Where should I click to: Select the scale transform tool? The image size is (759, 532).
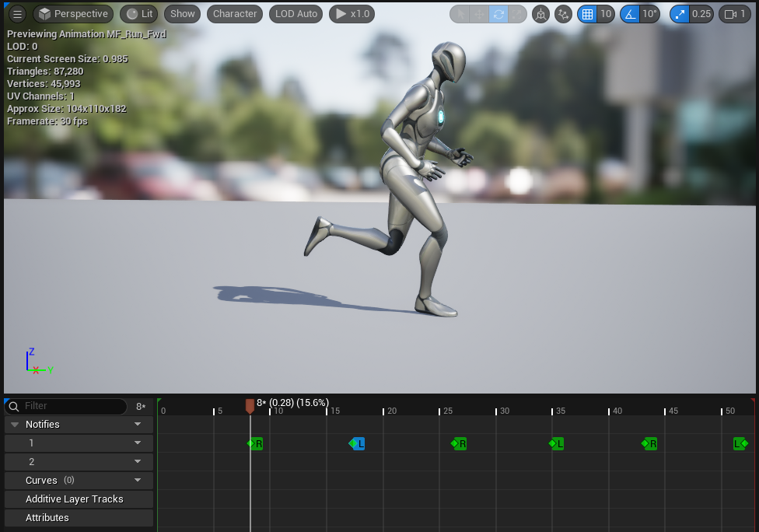[517, 14]
